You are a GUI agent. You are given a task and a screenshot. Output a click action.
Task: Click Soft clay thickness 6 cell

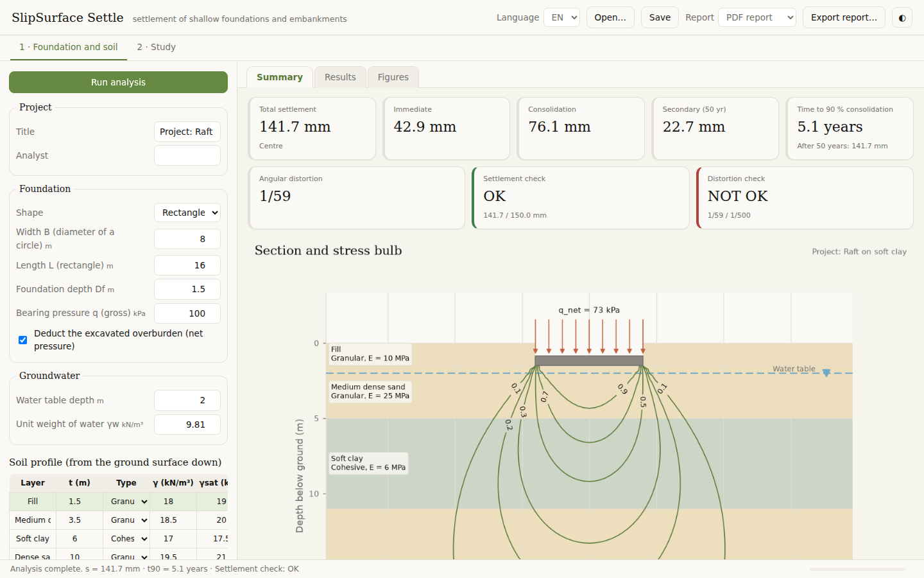(x=80, y=539)
